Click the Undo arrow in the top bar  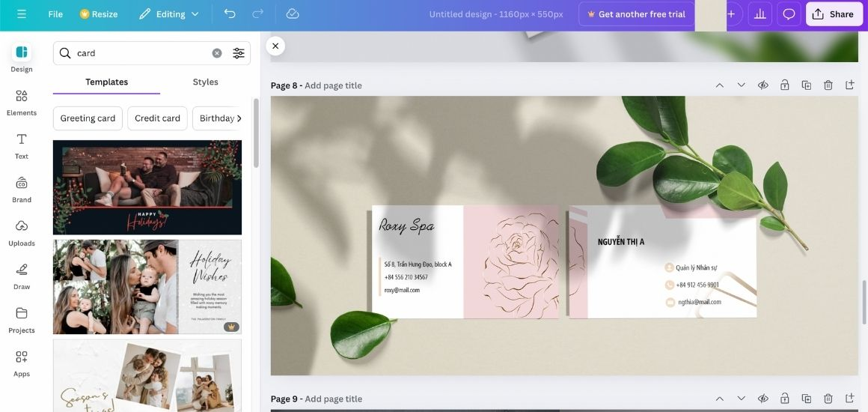(230, 14)
